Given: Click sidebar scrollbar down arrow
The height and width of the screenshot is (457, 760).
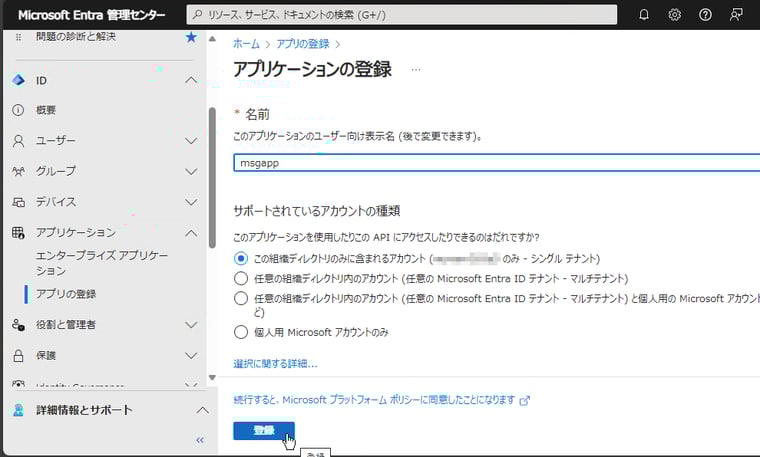Looking at the screenshot, I should pyautogui.click(x=212, y=378).
